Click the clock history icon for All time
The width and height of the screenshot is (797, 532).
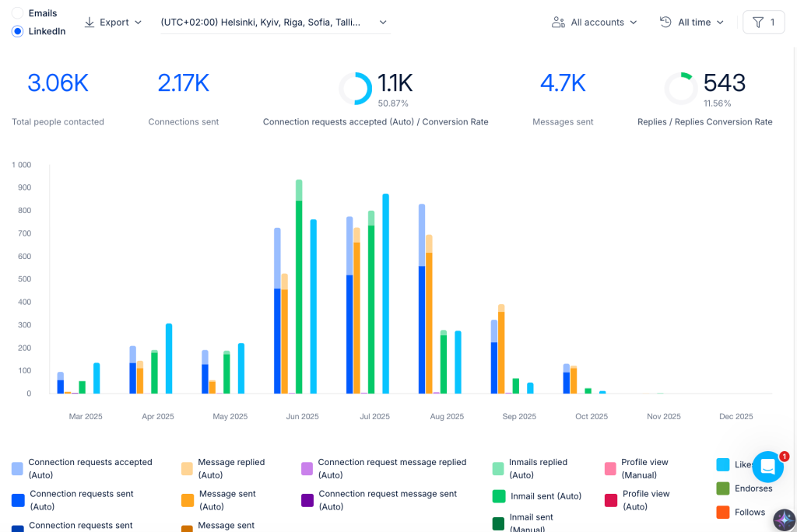(665, 22)
